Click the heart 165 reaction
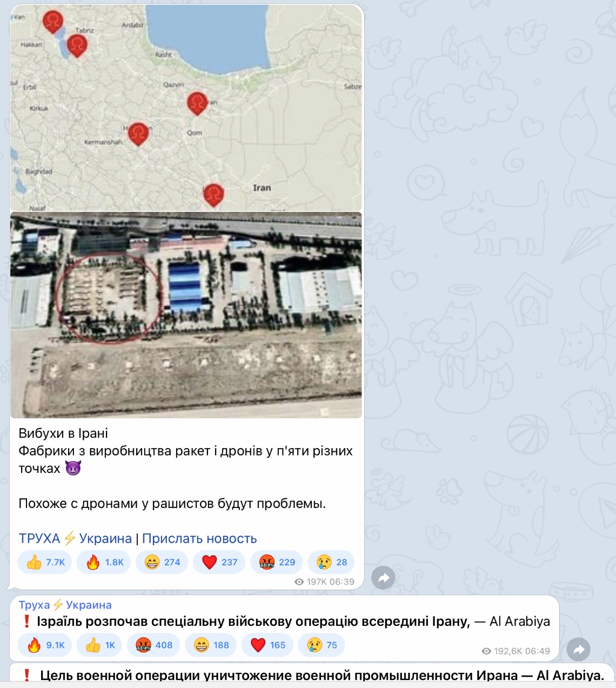 point(267,645)
